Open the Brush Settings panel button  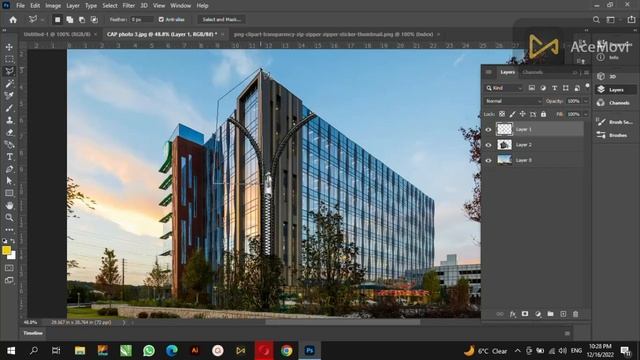[615, 122]
